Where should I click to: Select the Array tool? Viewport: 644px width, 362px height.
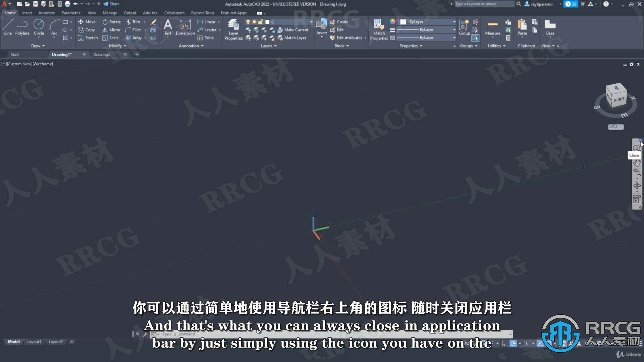(133, 38)
